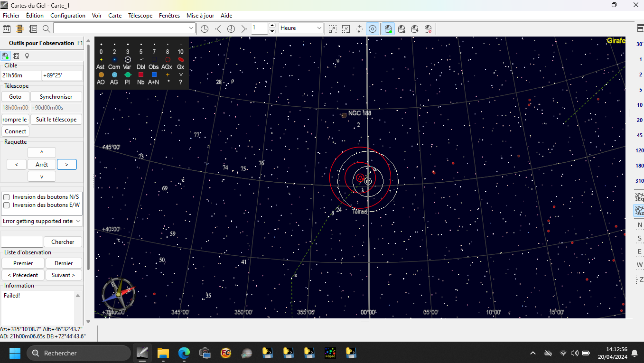Select the telescope tab icon in side panel
The image size is (644, 363).
click(6, 56)
